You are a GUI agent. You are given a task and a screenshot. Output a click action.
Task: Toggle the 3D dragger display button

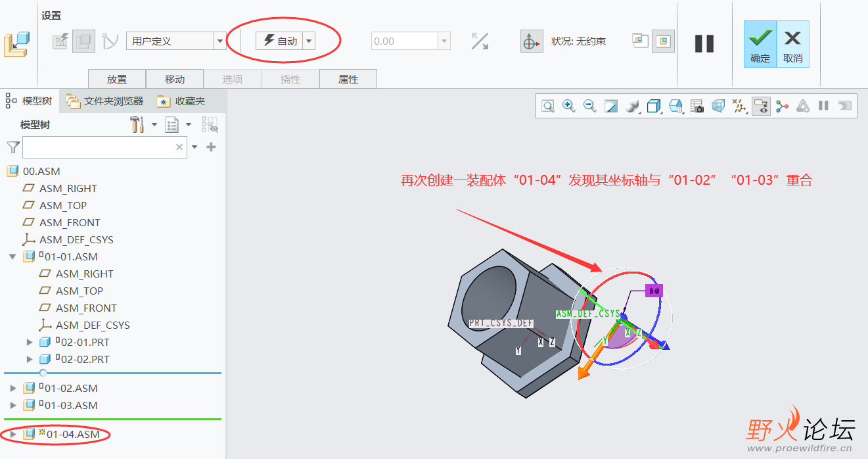coord(531,41)
